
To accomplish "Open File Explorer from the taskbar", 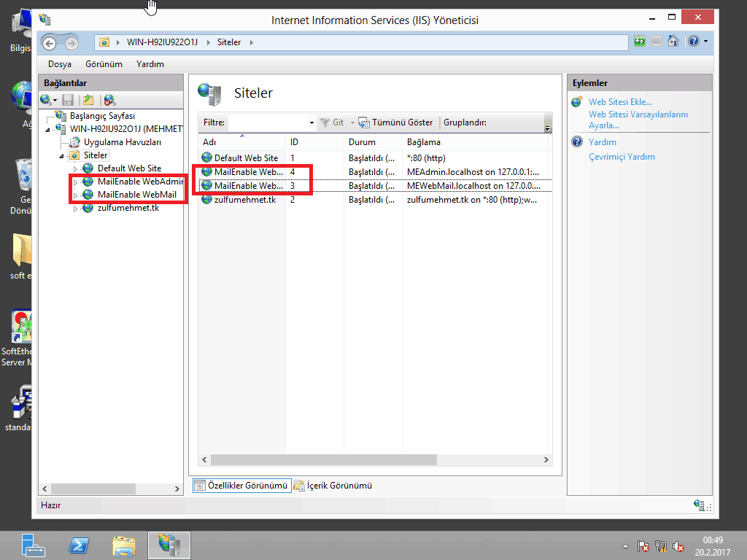I will [x=124, y=545].
